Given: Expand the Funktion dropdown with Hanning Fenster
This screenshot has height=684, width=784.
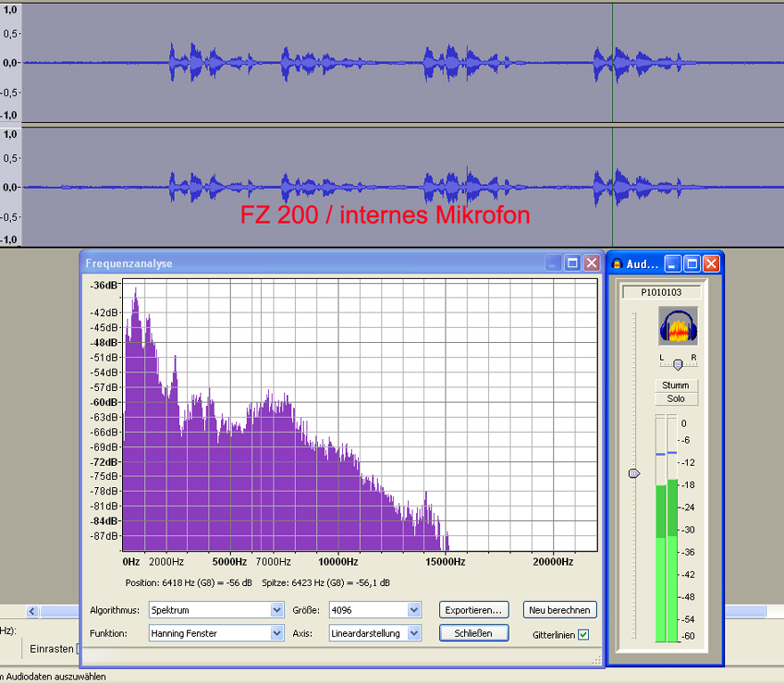Looking at the screenshot, I should click(276, 633).
